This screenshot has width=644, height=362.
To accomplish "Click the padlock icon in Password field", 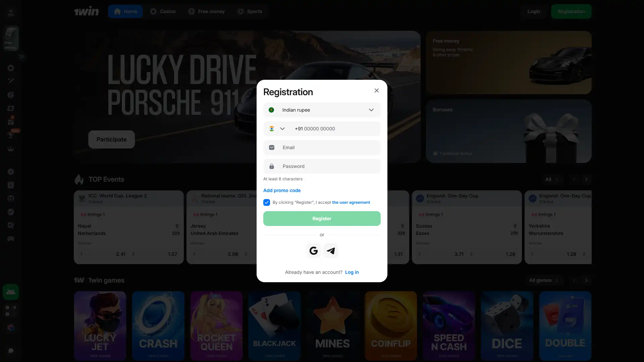I will pos(272,166).
